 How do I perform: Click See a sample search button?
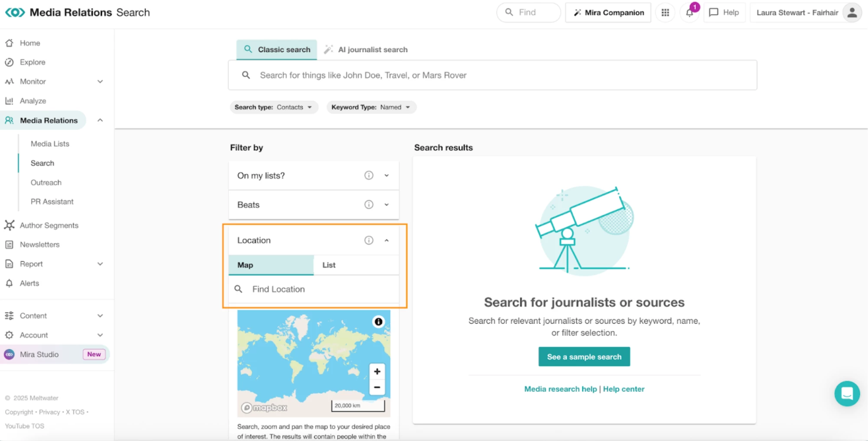(584, 357)
